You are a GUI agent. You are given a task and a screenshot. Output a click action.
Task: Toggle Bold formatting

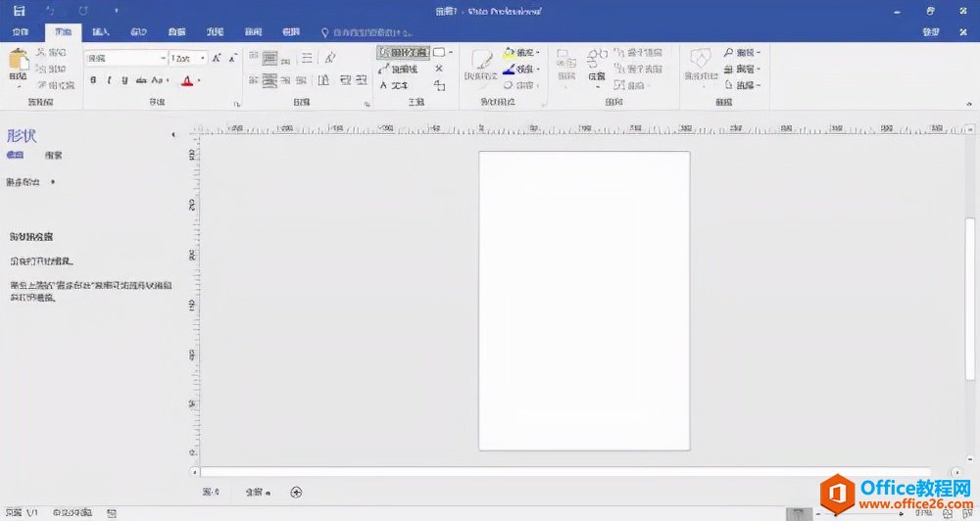pos(93,80)
